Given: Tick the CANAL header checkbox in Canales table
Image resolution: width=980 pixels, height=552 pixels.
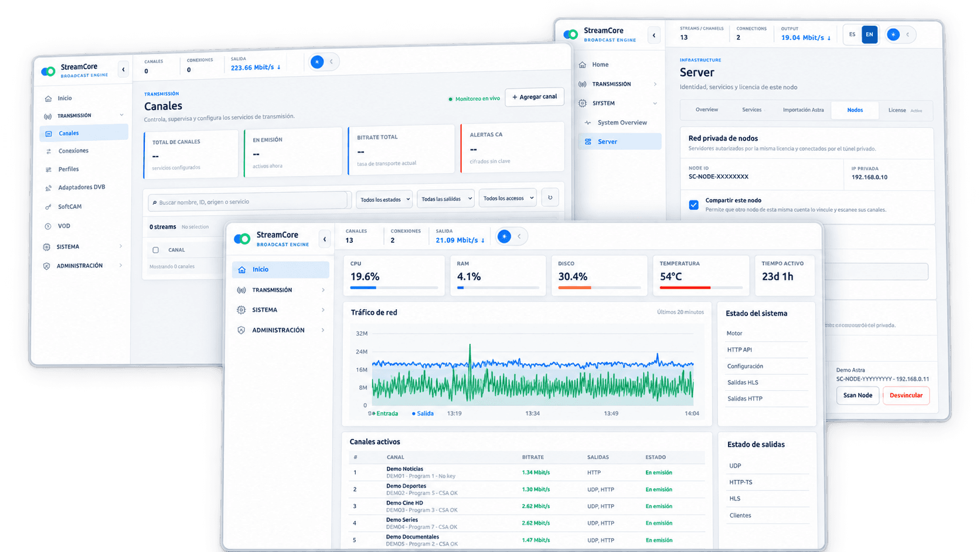Looking at the screenshot, I should 156,250.
